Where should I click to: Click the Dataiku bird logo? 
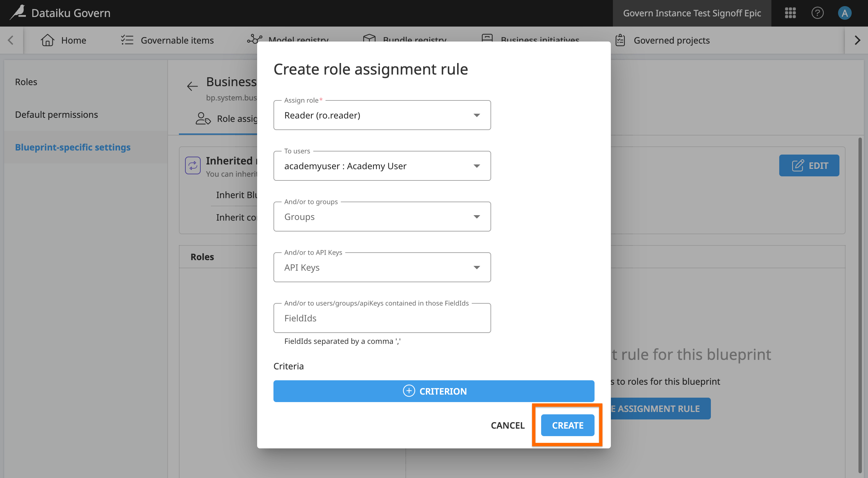[x=18, y=12]
